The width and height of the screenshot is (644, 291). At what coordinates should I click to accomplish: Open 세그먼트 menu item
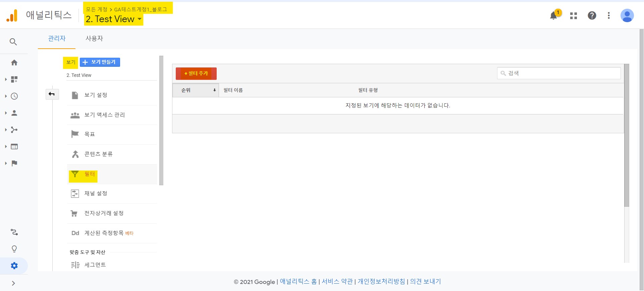point(112,265)
